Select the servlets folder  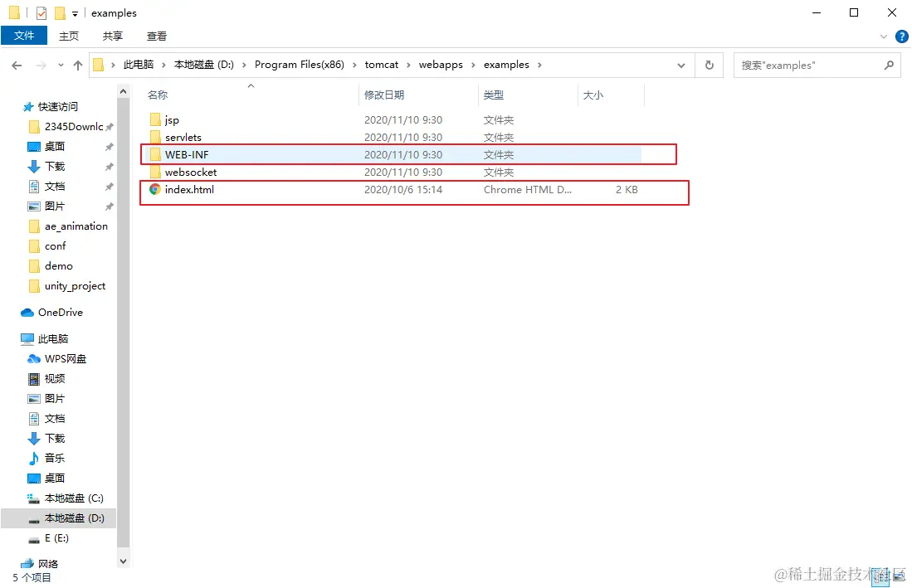183,137
